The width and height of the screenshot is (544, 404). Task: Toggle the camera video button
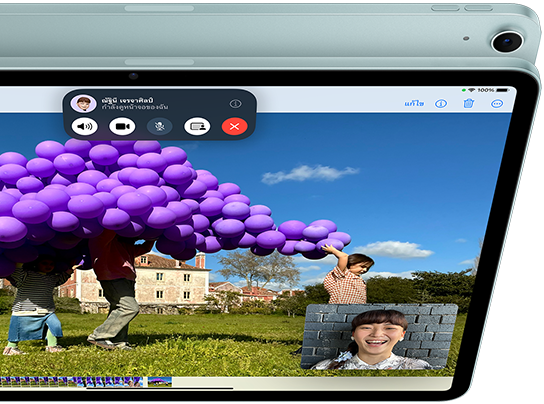coord(122,126)
